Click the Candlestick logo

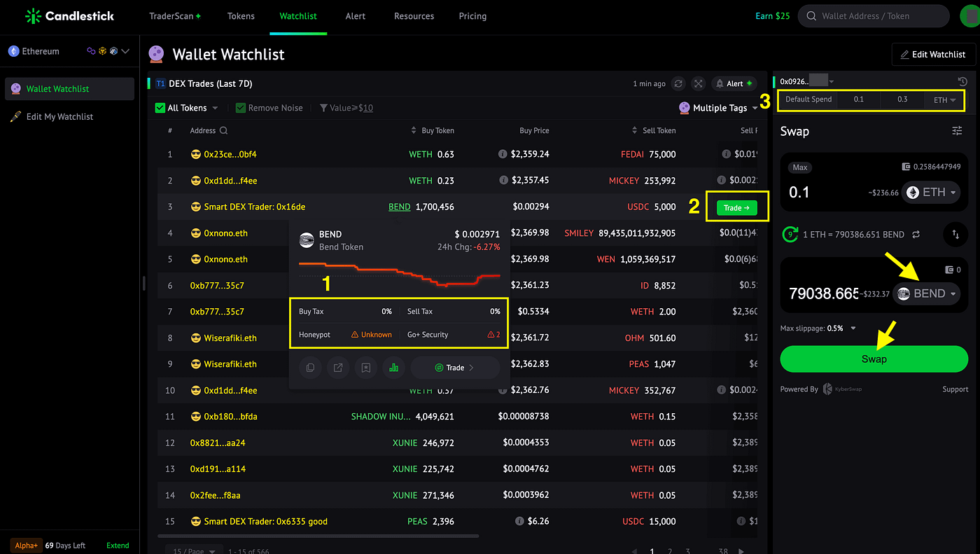click(69, 15)
